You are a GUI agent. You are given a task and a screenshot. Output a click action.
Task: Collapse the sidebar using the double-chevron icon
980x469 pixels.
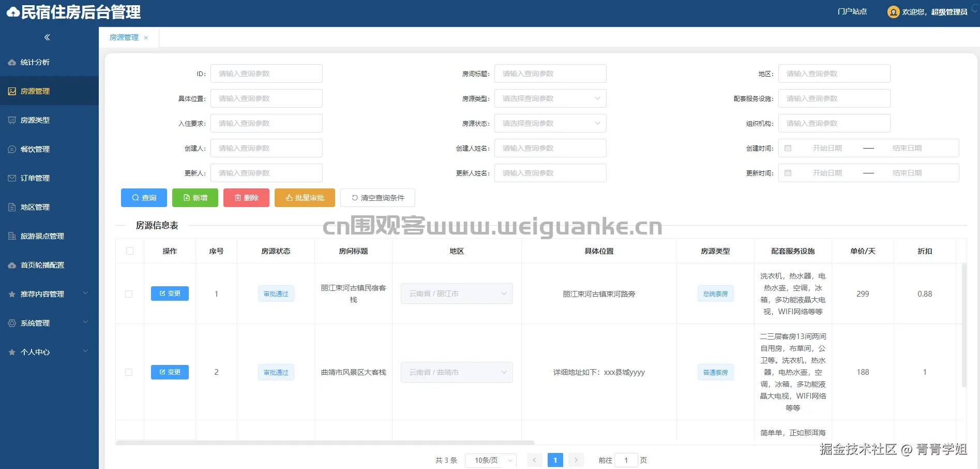(47, 37)
